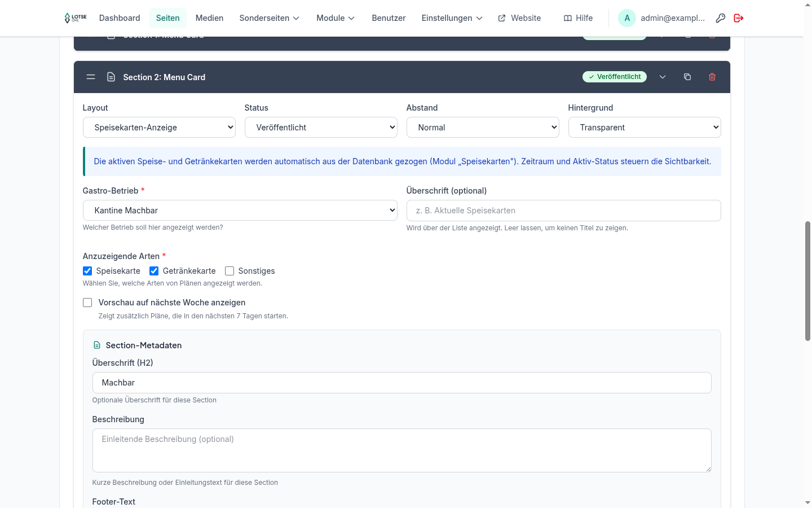Collapse Section 2 with the chevron
The width and height of the screenshot is (812, 508).
[663, 77]
